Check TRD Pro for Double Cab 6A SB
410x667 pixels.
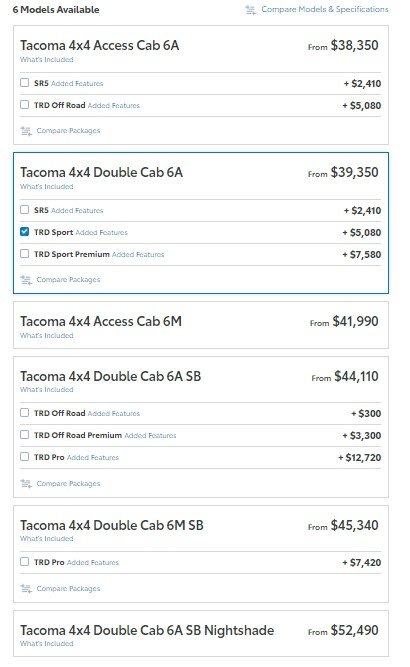pyautogui.click(x=25, y=457)
